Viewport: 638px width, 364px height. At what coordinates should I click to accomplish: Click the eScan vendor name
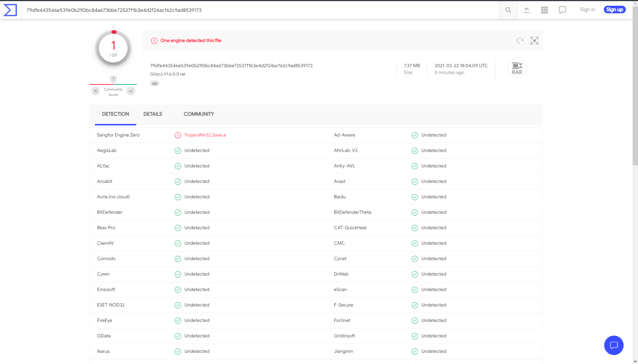(x=340, y=290)
